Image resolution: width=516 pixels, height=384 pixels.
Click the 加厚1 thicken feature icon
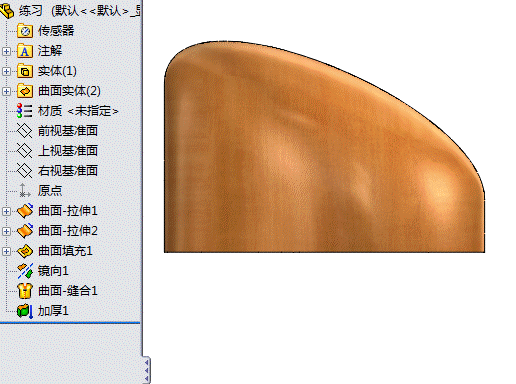pyautogui.click(x=25, y=311)
